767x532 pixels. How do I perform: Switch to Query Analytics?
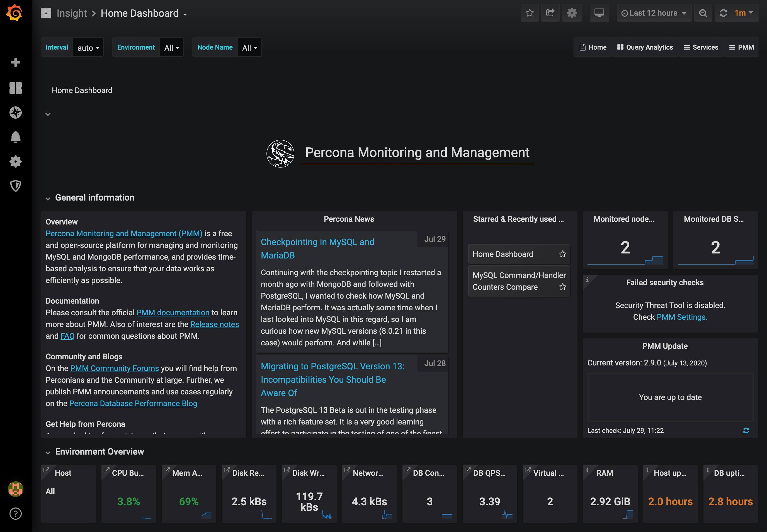pyautogui.click(x=645, y=47)
